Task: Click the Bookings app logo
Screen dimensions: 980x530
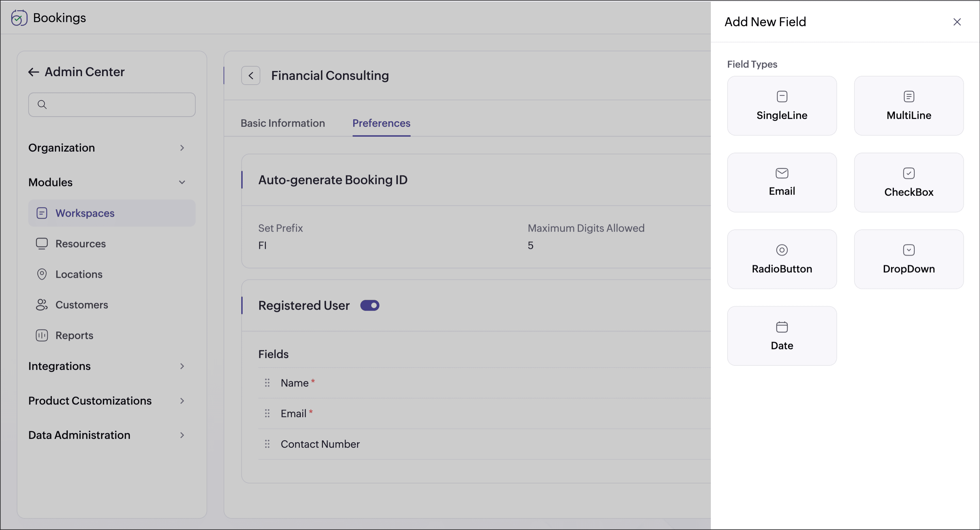Action: (19, 18)
